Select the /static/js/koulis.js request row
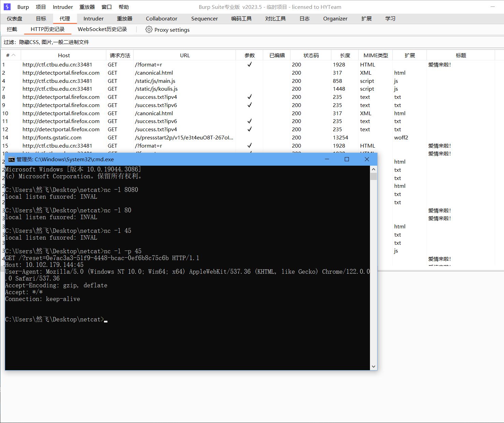The width and height of the screenshot is (504, 423). [252, 89]
